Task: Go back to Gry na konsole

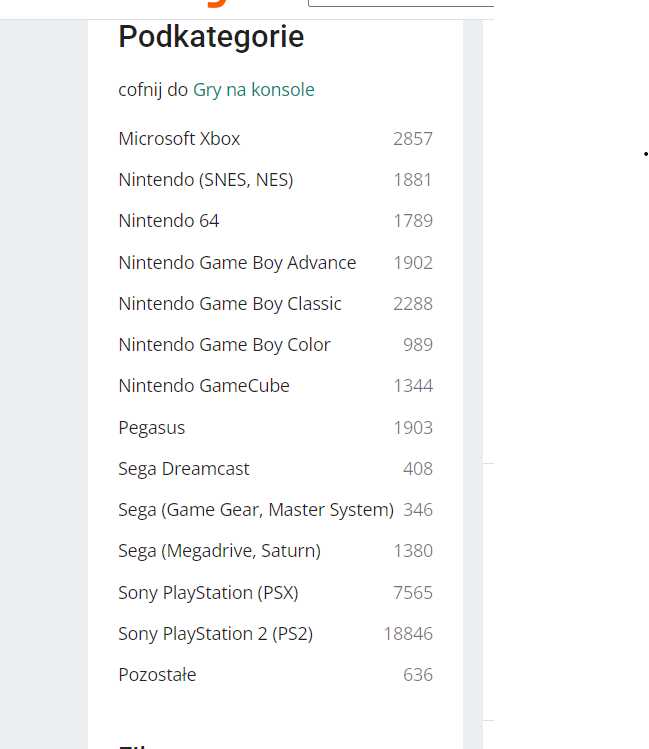Action: 254,90
